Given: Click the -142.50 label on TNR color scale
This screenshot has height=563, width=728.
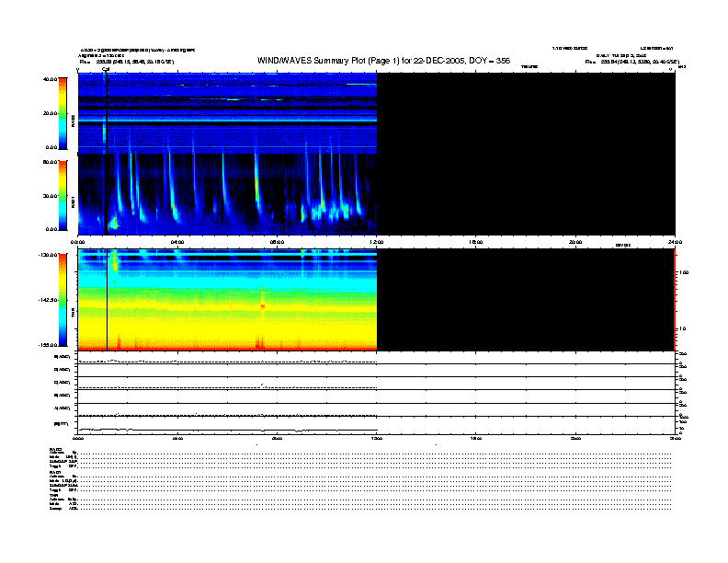Looking at the screenshot, I should click(x=48, y=300).
